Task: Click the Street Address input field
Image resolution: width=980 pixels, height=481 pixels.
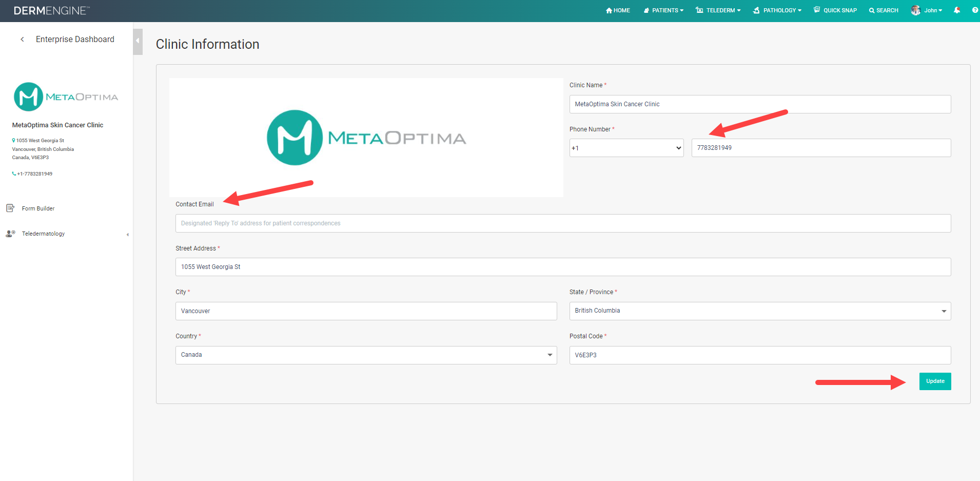Action: [563, 267]
